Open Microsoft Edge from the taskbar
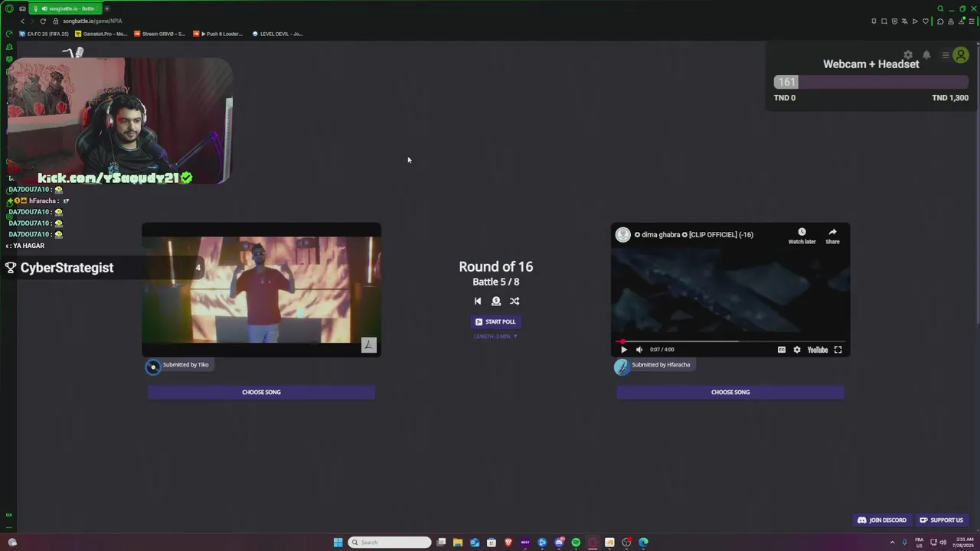980x551 pixels. pyautogui.click(x=643, y=542)
